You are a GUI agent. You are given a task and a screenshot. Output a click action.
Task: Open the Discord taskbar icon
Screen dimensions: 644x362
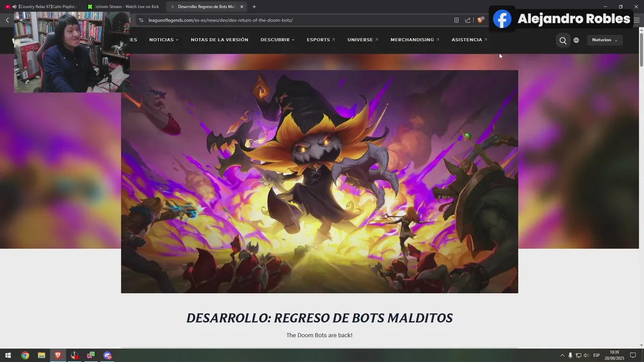[x=108, y=355]
